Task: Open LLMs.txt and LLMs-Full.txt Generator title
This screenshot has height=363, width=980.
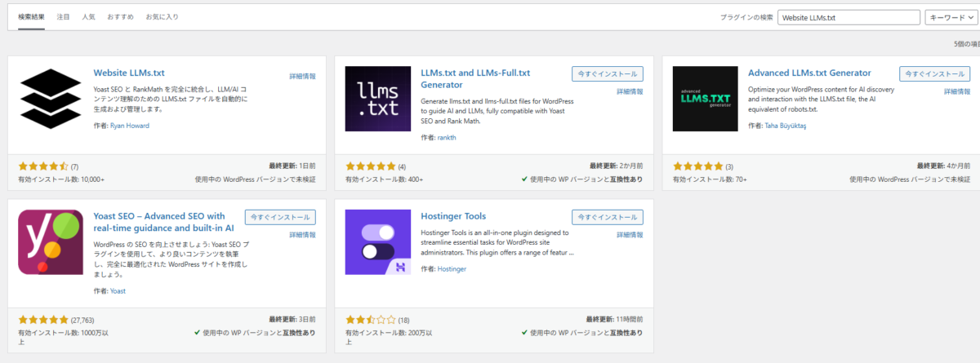Action: pyautogui.click(x=475, y=78)
